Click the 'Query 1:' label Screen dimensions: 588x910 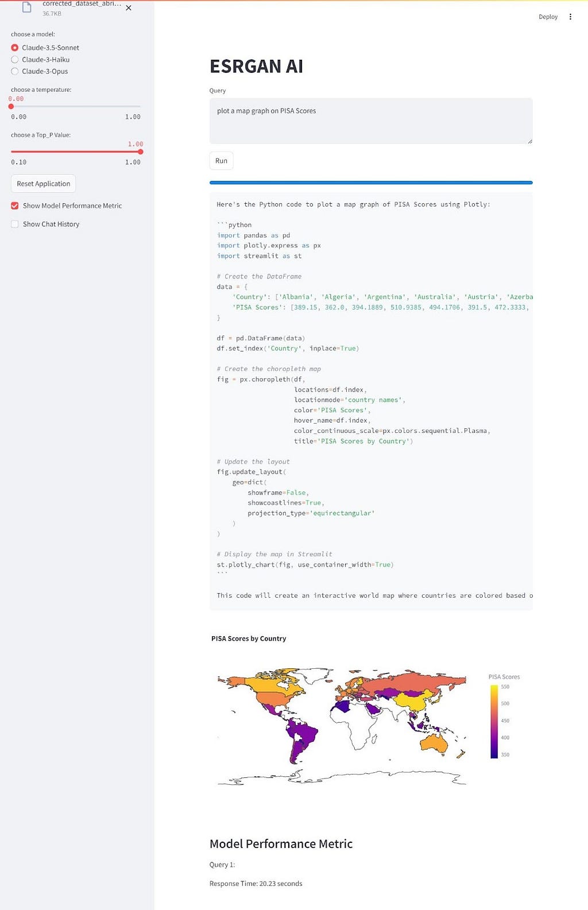(222, 865)
